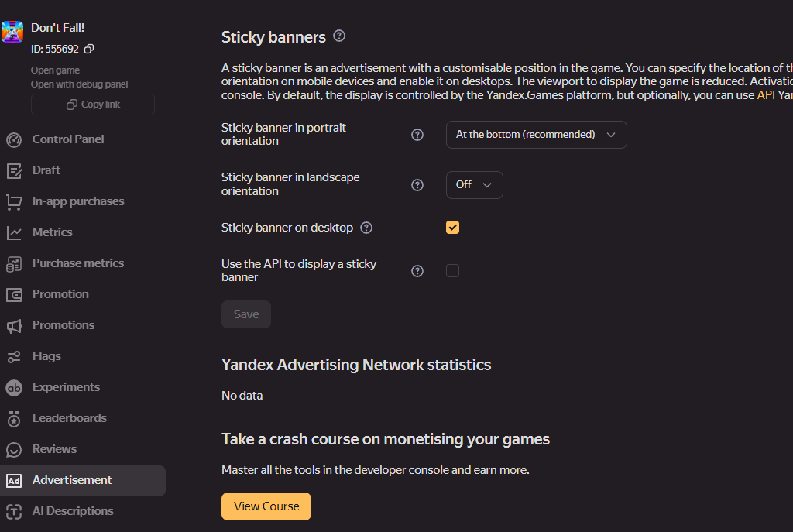The width and height of the screenshot is (793, 532).
Task: Enable Use the API sticky banner checkbox
Action: tap(452, 270)
